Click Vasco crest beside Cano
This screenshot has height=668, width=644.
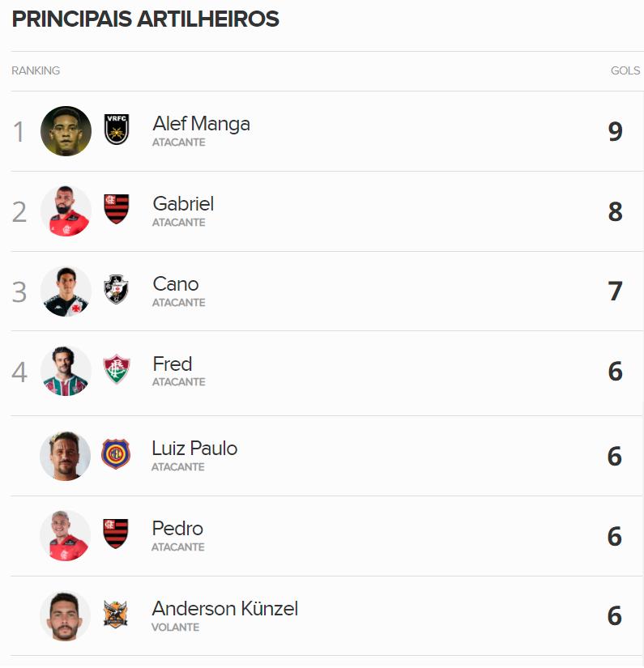click(117, 290)
